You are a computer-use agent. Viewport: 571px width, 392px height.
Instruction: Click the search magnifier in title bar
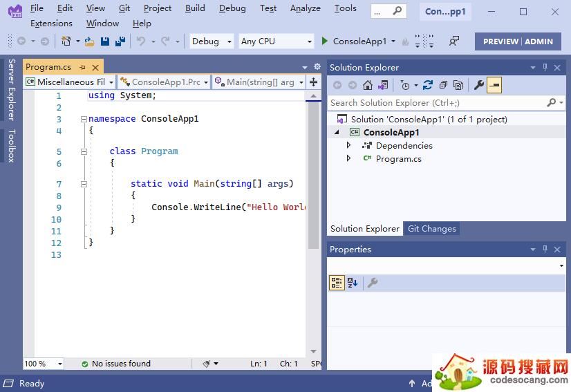[397, 11]
